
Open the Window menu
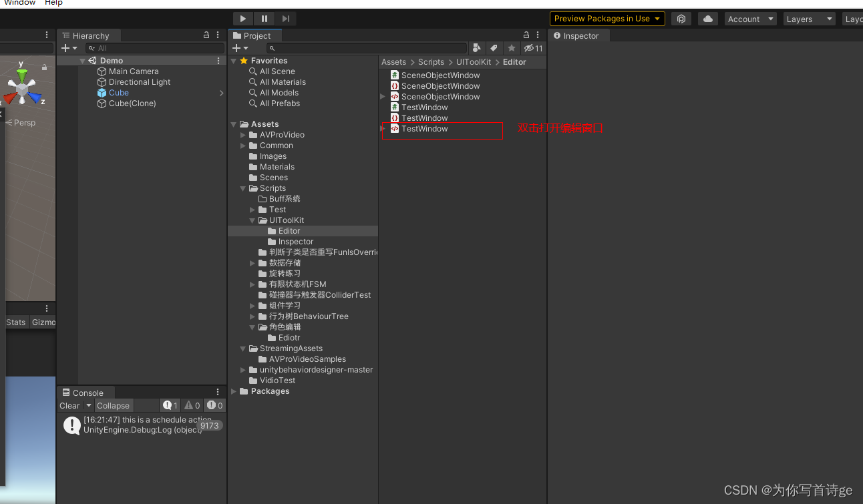[x=19, y=3]
